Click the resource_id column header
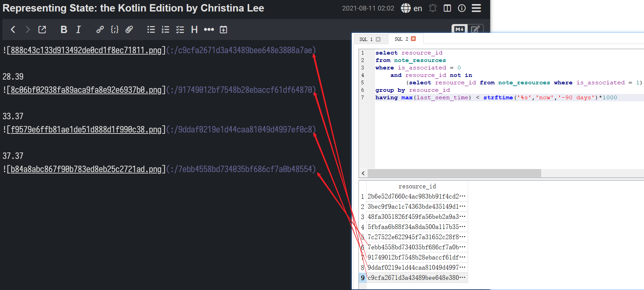 click(x=417, y=186)
